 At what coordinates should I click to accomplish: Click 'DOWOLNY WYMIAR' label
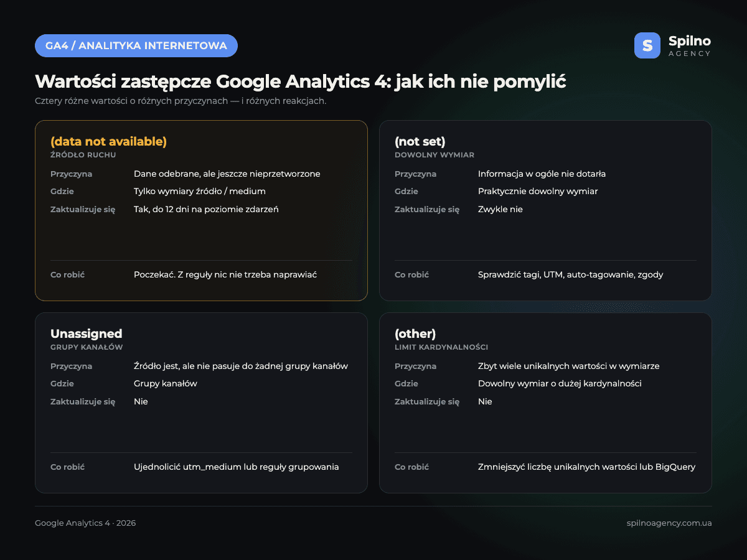435,155
